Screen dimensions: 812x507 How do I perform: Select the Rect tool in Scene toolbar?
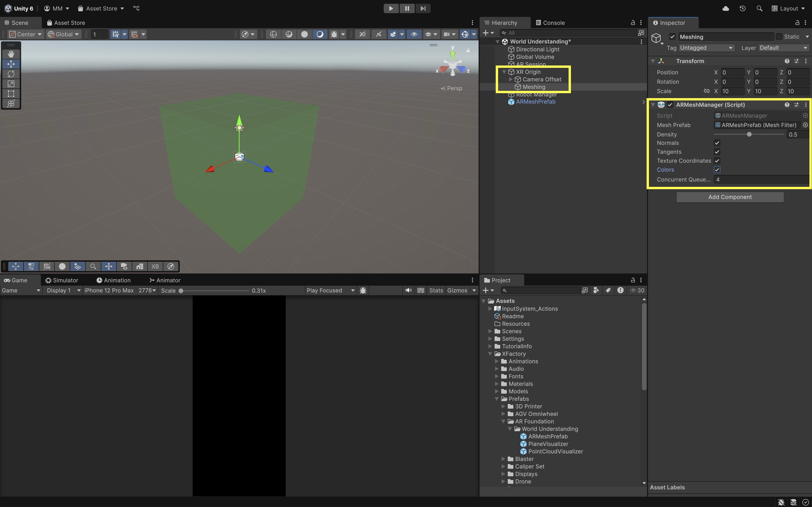tap(11, 94)
